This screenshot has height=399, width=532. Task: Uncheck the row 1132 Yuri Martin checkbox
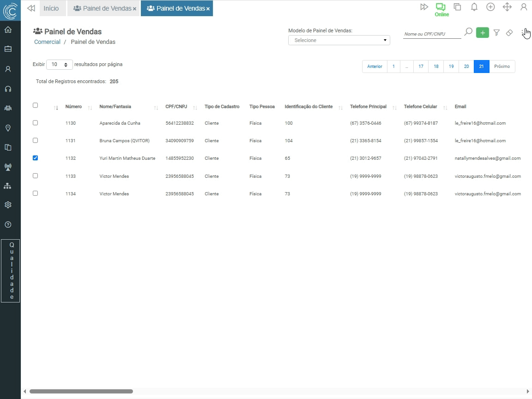click(x=35, y=158)
